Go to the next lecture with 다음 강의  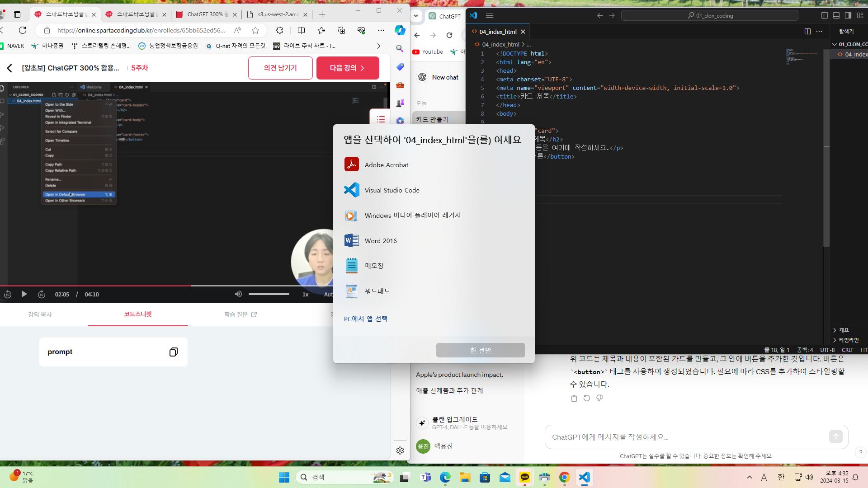coord(348,68)
